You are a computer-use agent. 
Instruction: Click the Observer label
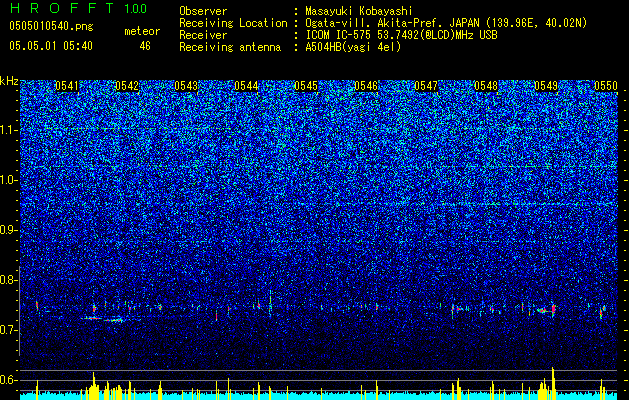click(x=203, y=11)
